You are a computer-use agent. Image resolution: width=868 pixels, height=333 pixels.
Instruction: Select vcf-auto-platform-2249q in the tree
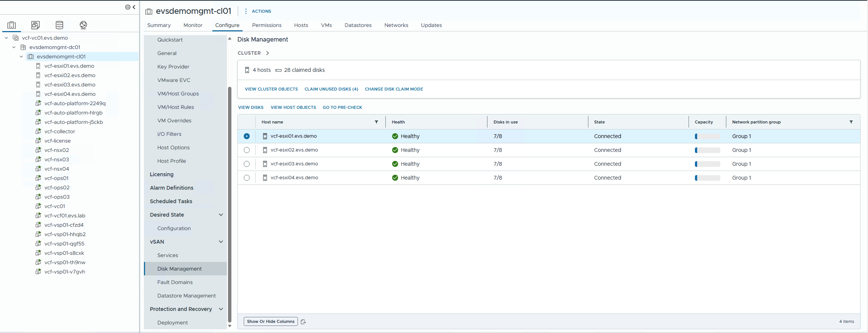75,103
